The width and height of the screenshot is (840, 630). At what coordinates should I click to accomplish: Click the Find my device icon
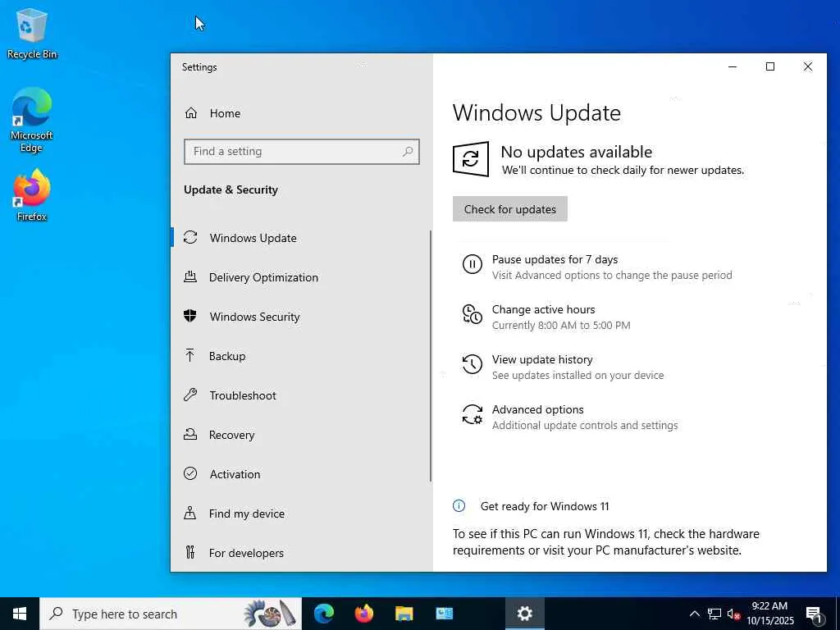(189, 514)
